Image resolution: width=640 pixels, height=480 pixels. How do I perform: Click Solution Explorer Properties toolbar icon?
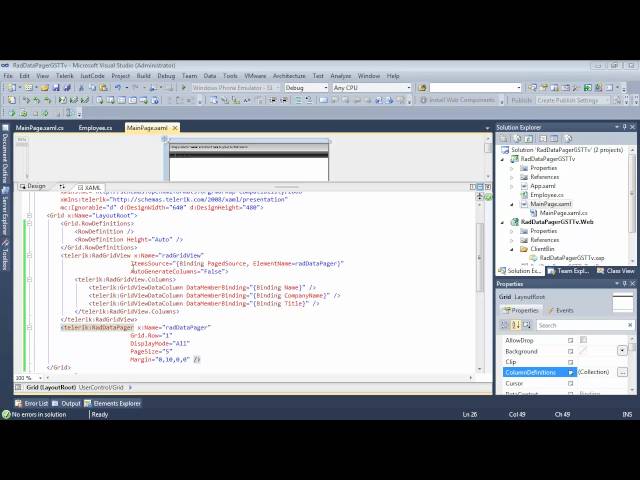(x=504, y=139)
